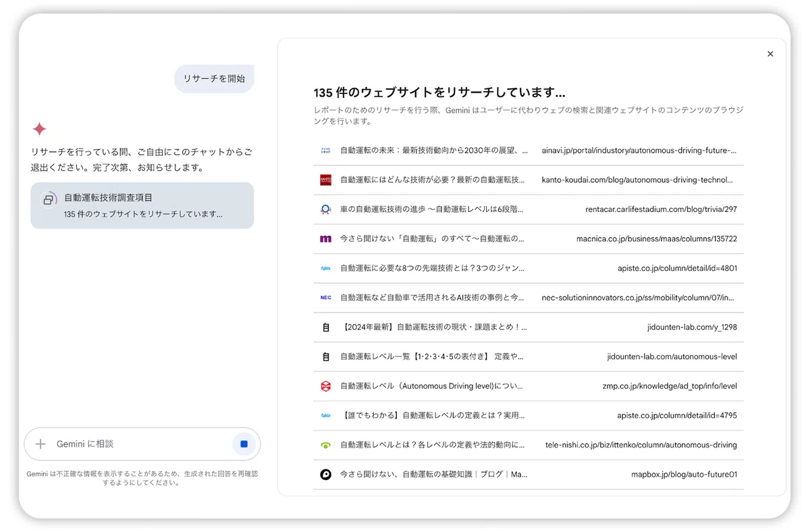Click URL nec-solutioninnovators.co.jp/ss/mobility/column/07
The height and width of the screenshot is (532, 810).
click(638, 298)
